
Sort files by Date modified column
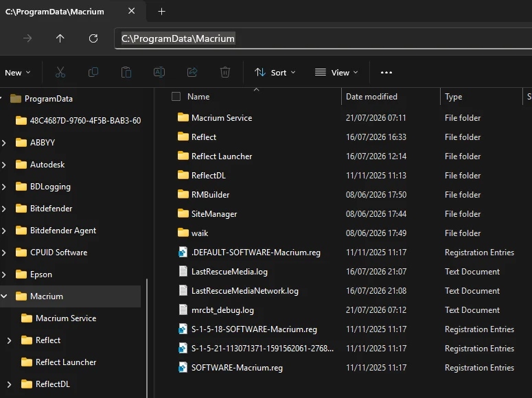click(x=371, y=97)
